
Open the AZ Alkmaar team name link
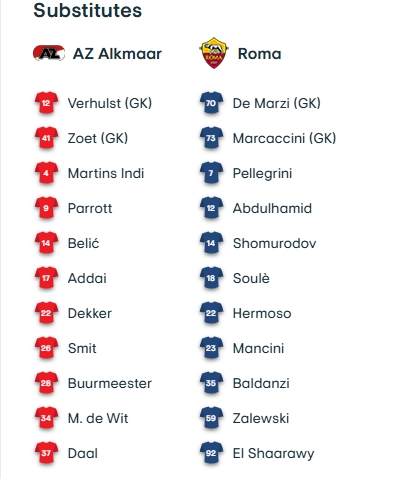(x=117, y=54)
